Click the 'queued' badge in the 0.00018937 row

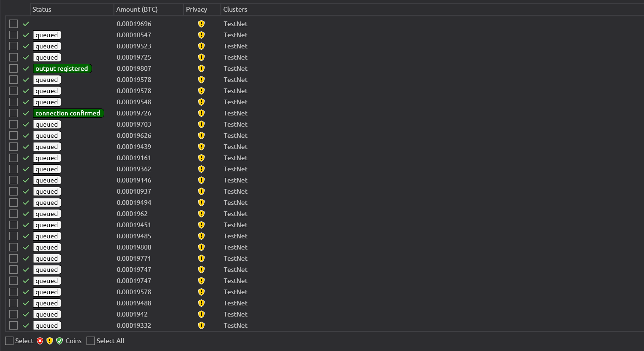(x=47, y=191)
